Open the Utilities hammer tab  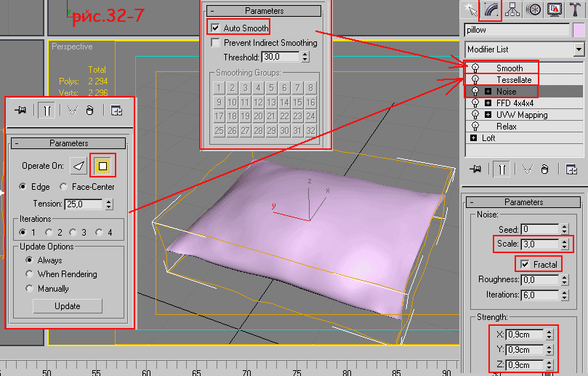point(574,9)
